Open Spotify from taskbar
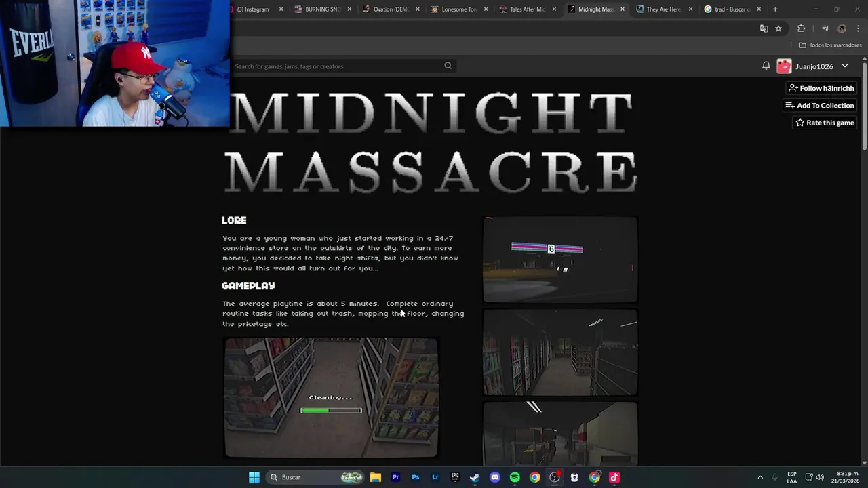Screen dimensions: 868x488 coord(515,477)
